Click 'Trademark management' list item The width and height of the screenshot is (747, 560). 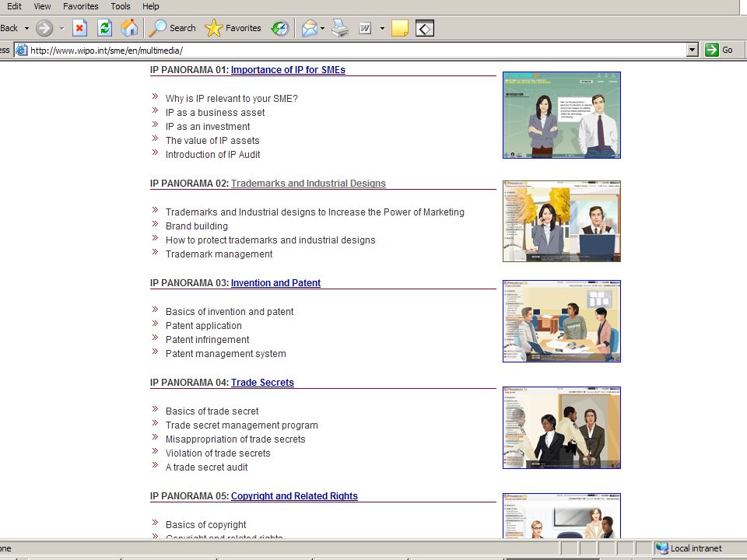219,254
